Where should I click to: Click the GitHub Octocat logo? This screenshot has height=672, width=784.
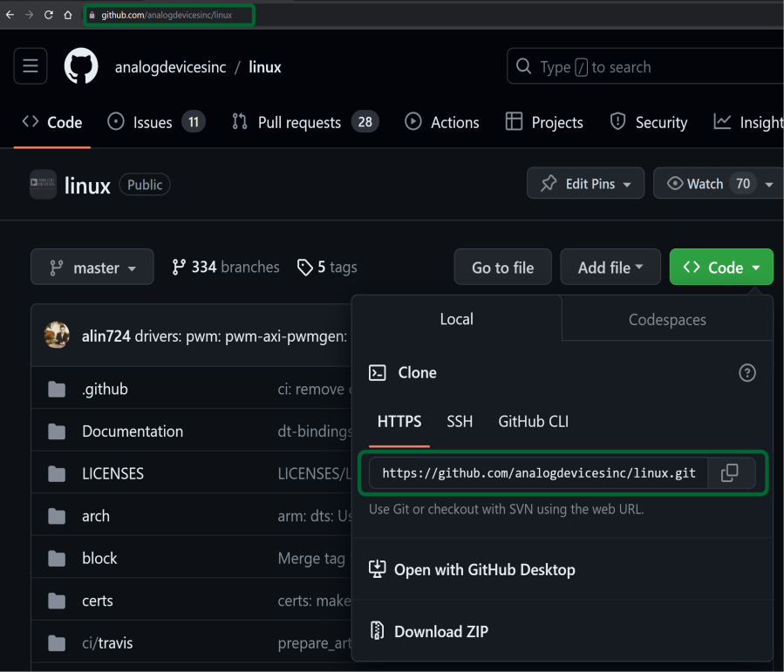[81, 67]
